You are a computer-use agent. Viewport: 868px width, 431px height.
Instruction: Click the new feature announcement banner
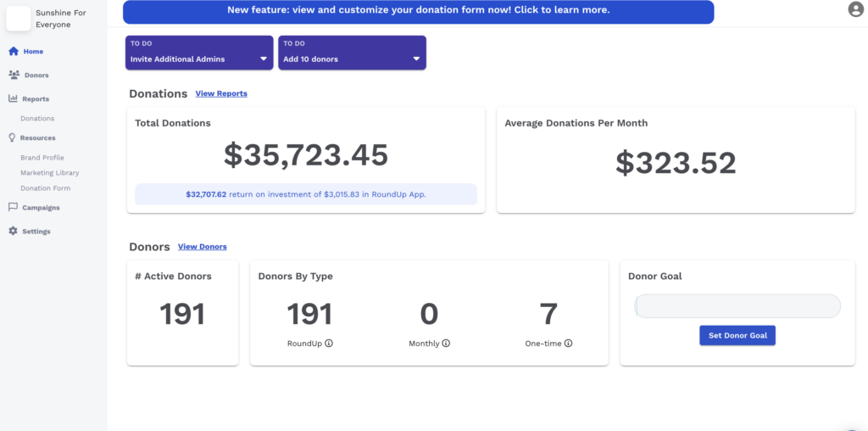coord(419,12)
